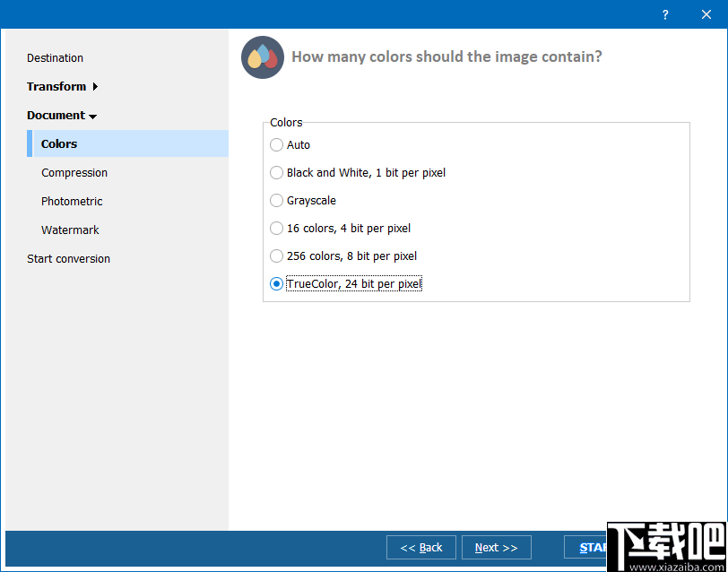Open help with the question mark icon
Screen dimensions: 728x572
tap(665, 14)
